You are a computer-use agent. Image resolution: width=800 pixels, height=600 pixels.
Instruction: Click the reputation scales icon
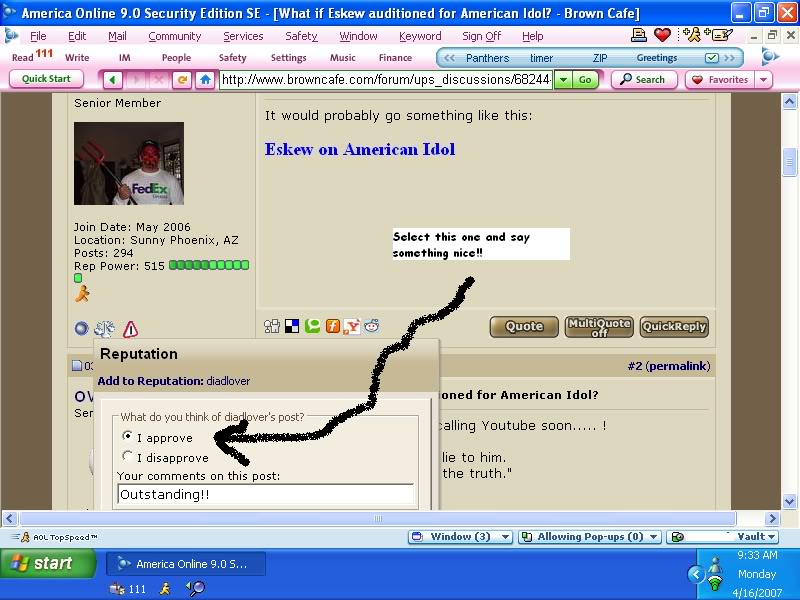click(x=105, y=329)
